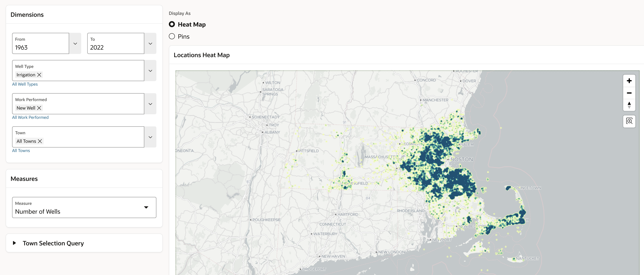Image resolution: width=644 pixels, height=275 pixels.
Task: Remove the All Towns chip
Action: point(40,141)
